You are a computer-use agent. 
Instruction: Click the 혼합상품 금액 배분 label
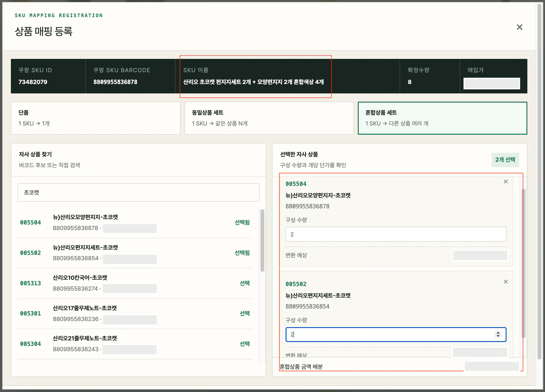tap(301, 367)
